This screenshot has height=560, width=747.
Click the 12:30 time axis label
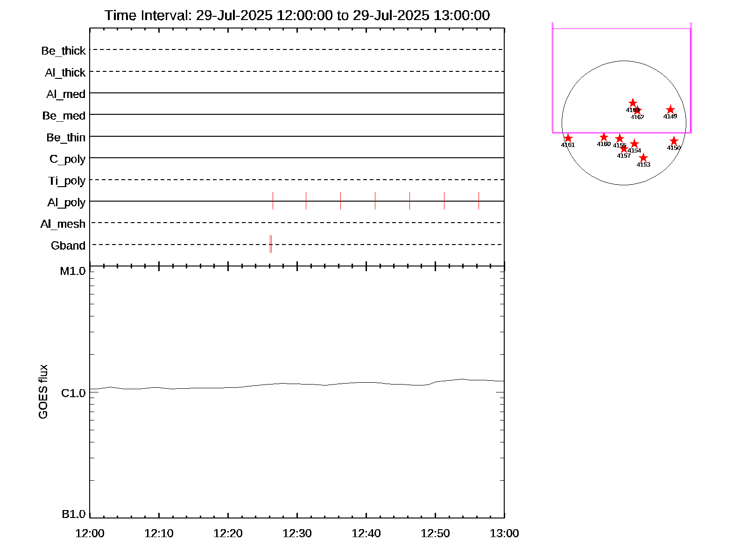(297, 533)
